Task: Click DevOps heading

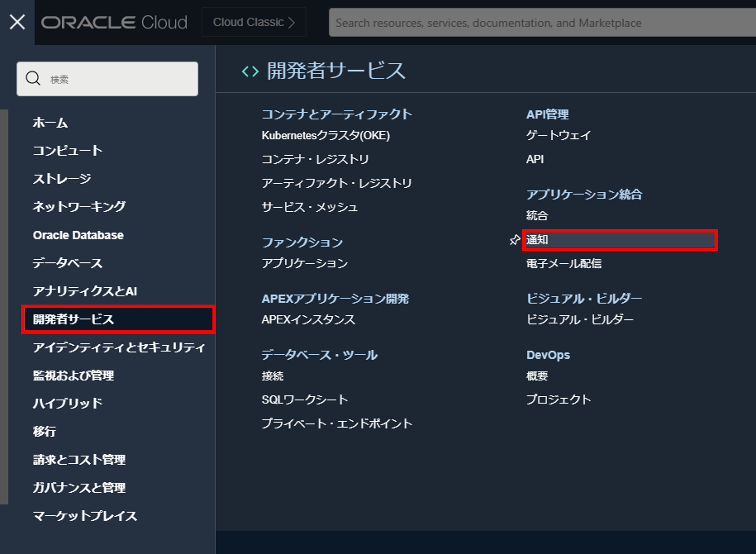Action: pyautogui.click(x=548, y=355)
